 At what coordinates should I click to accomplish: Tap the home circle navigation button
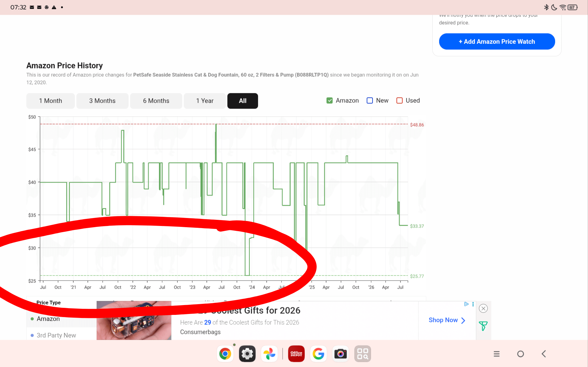520,354
